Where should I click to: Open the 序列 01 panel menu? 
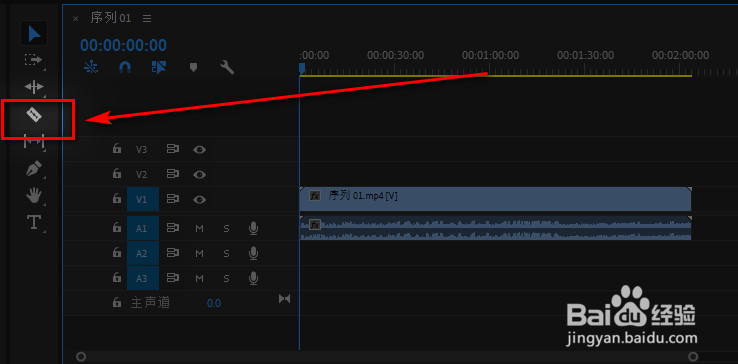(x=147, y=19)
